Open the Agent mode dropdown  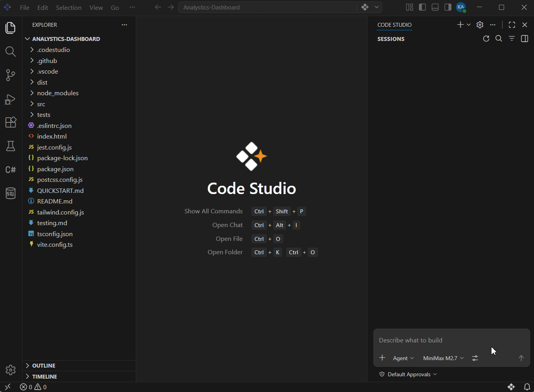pyautogui.click(x=403, y=358)
